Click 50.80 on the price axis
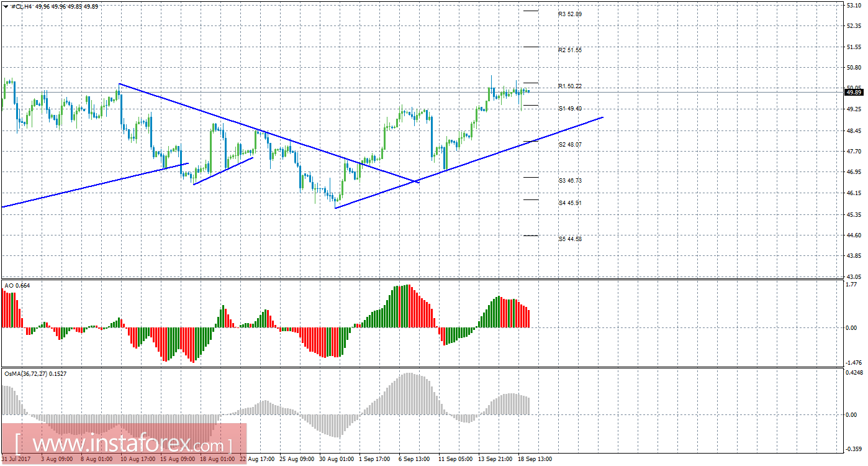The width and height of the screenshot is (868, 466). (854, 67)
